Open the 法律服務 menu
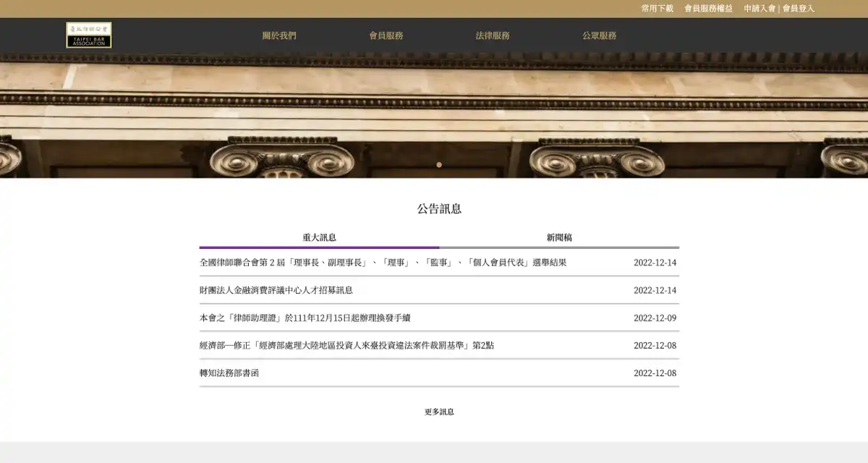The image size is (868, 463). pyautogui.click(x=493, y=35)
